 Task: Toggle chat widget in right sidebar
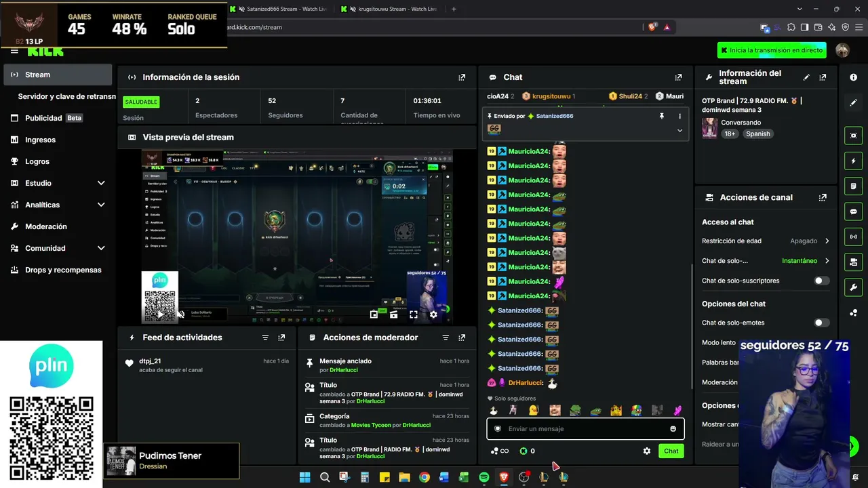[853, 211]
